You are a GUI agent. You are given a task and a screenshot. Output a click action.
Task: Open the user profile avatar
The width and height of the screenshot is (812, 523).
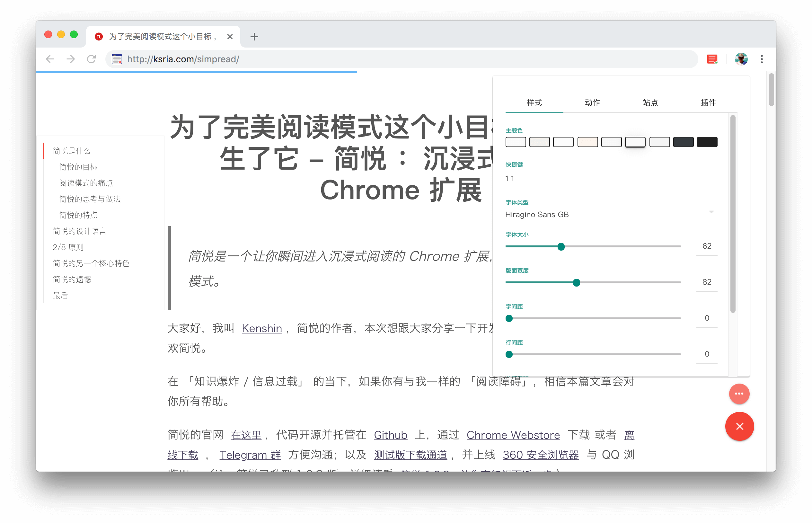pyautogui.click(x=741, y=59)
